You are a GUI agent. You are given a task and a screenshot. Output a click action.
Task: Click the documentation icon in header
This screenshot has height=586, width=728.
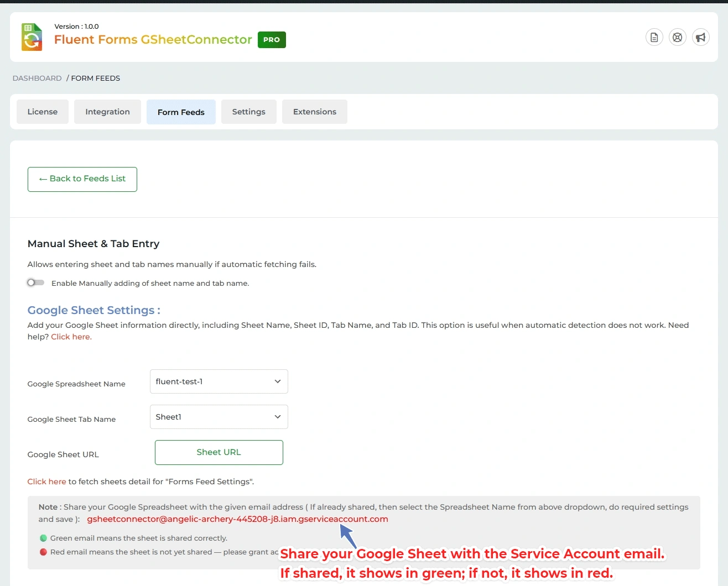(654, 38)
